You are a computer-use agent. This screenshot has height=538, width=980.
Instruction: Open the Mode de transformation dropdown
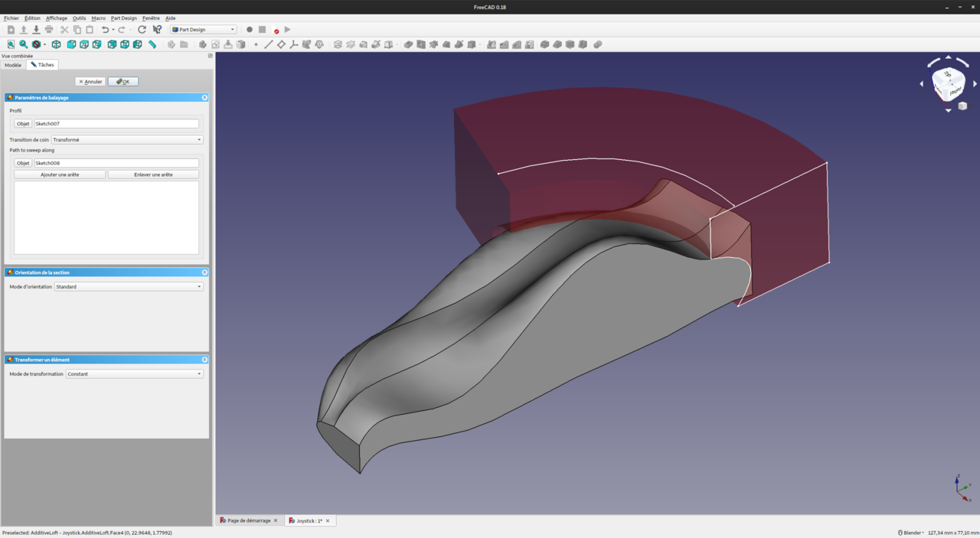pos(135,374)
